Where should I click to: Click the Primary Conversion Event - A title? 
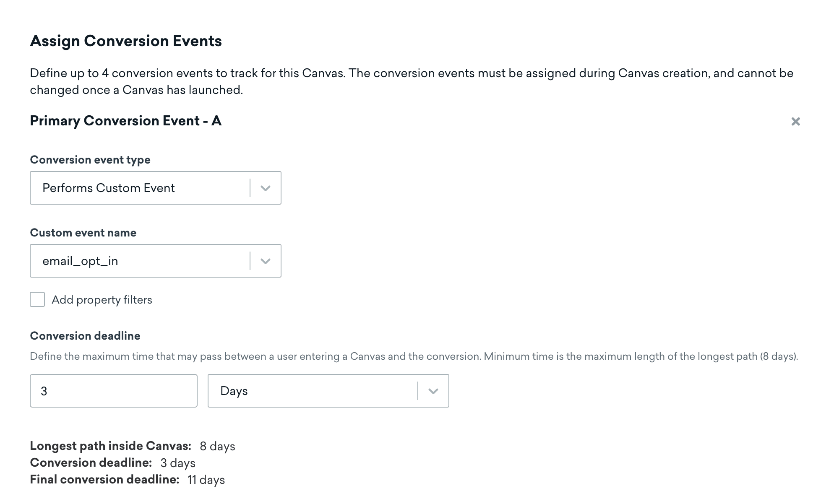(125, 121)
